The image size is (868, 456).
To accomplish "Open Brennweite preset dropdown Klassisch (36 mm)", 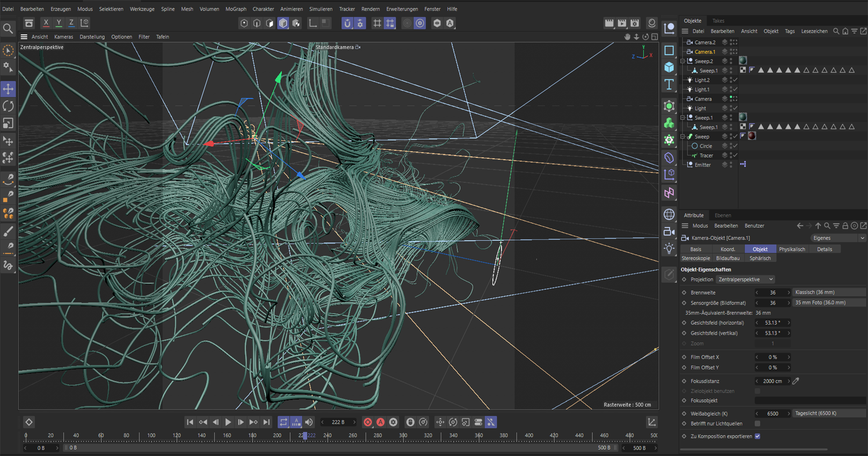I will 829,292.
